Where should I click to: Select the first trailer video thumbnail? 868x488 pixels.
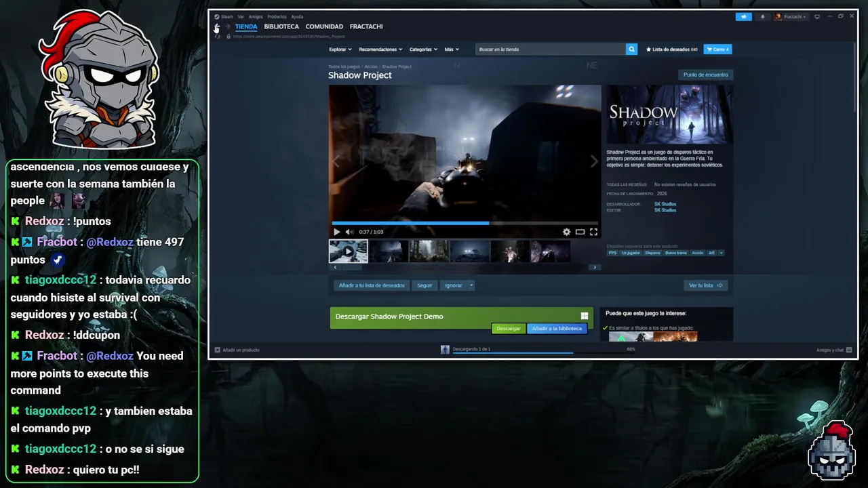point(349,251)
